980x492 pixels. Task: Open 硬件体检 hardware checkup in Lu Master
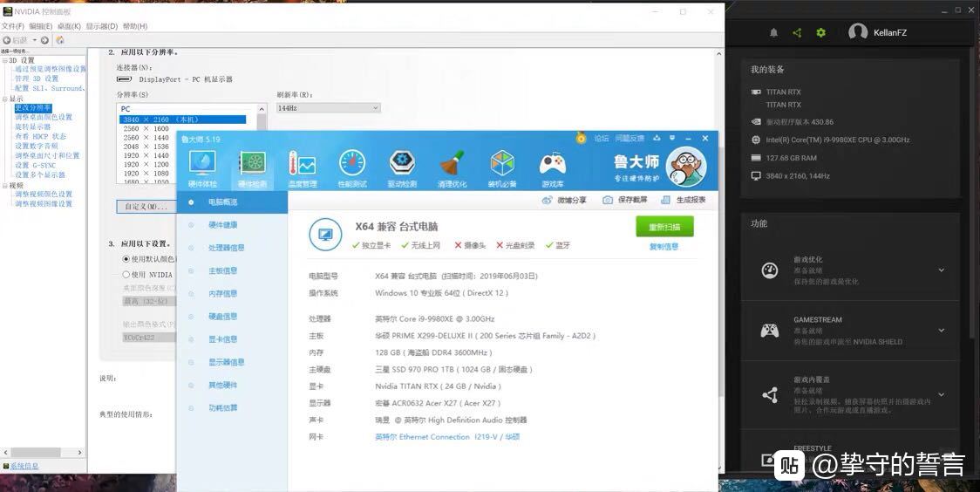[x=202, y=168]
